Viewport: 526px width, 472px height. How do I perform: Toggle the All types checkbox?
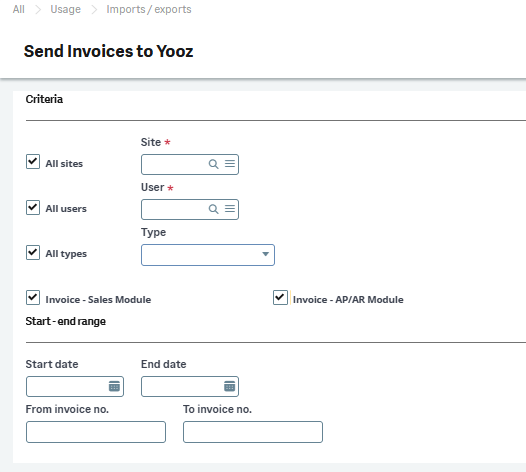[33, 252]
